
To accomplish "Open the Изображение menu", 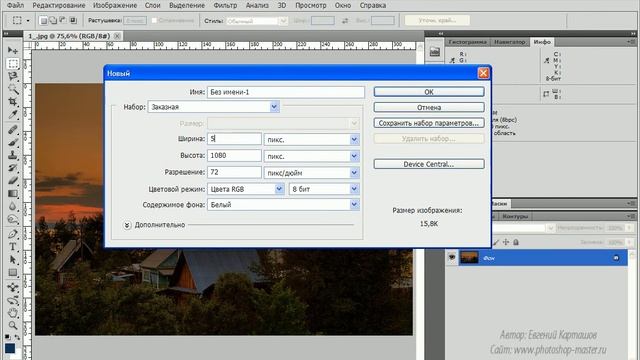I will (x=115, y=5).
